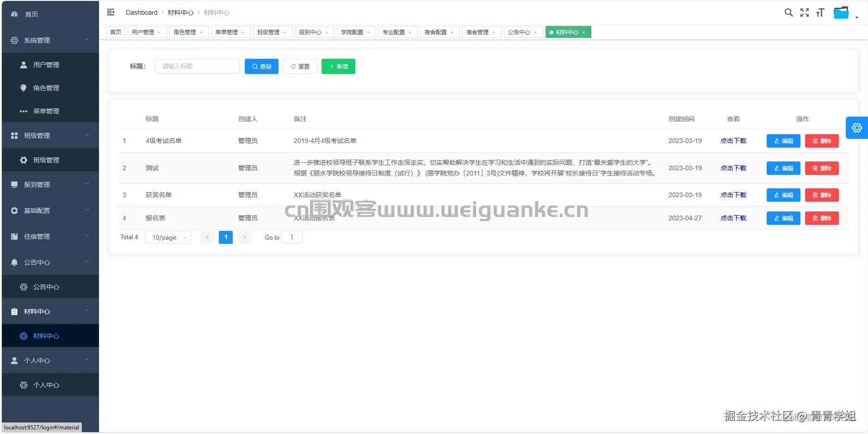Click the Go to page input
868x434 pixels.
point(292,237)
